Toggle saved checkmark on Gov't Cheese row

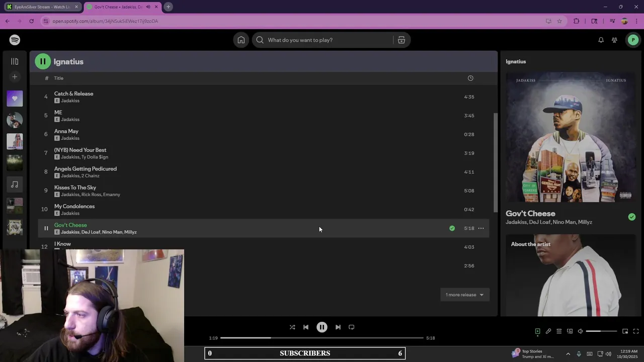pyautogui.click(x=452, y=228)
